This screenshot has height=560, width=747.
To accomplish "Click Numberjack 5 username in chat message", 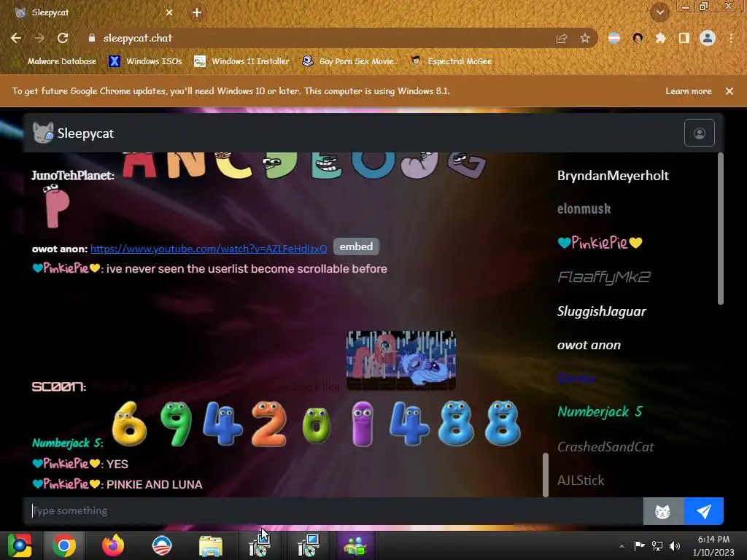I will [x=67, y=443].
